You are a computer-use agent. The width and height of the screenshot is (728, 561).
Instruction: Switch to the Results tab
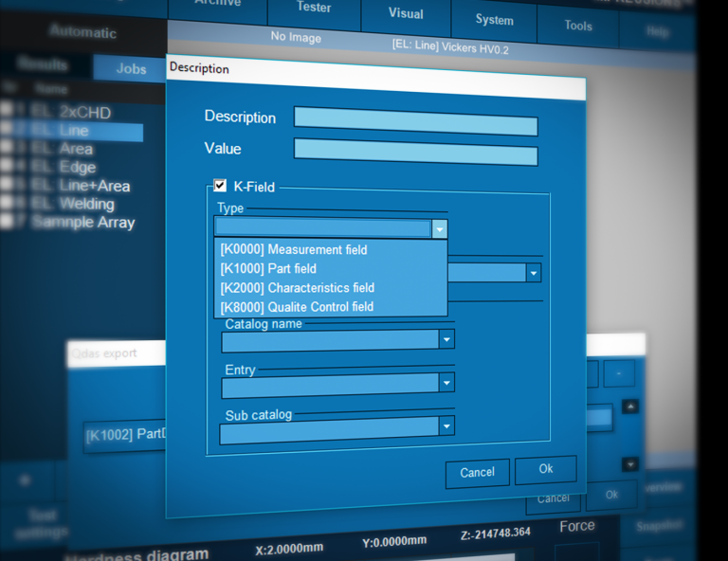coord(43,64)
